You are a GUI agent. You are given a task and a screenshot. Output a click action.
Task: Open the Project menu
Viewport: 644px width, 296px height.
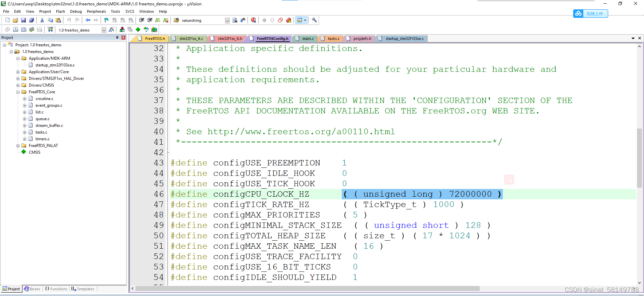point(45,11)
